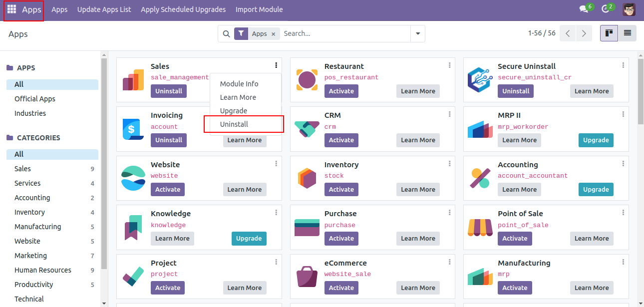
Task: Open Apply Scheduled Upgrades in top menu
Action: pos(183,9)
